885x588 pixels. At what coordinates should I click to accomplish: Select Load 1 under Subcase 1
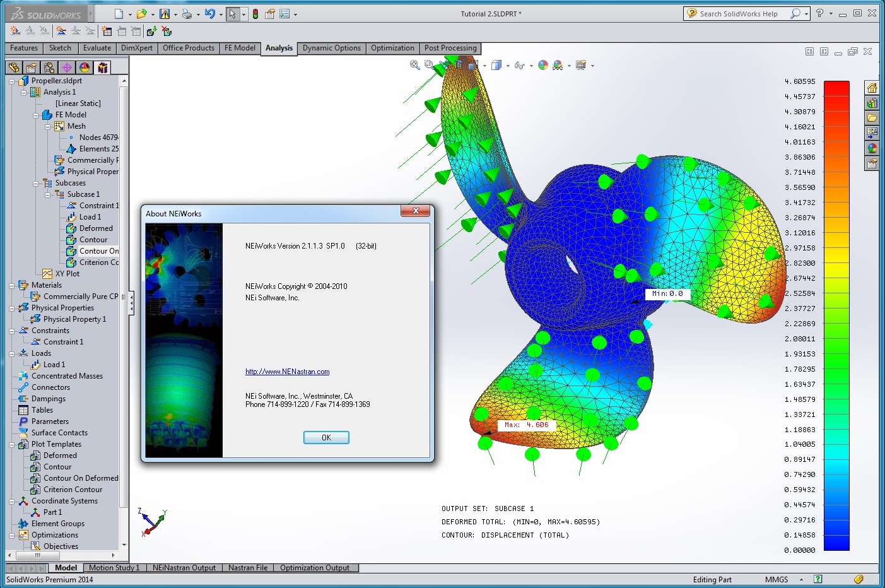click(x=90, y=217)
